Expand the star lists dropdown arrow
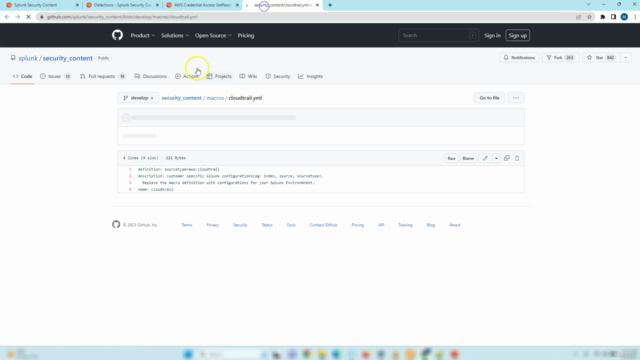Viewport: 640px width, 360px height. [x=626, y=58]
